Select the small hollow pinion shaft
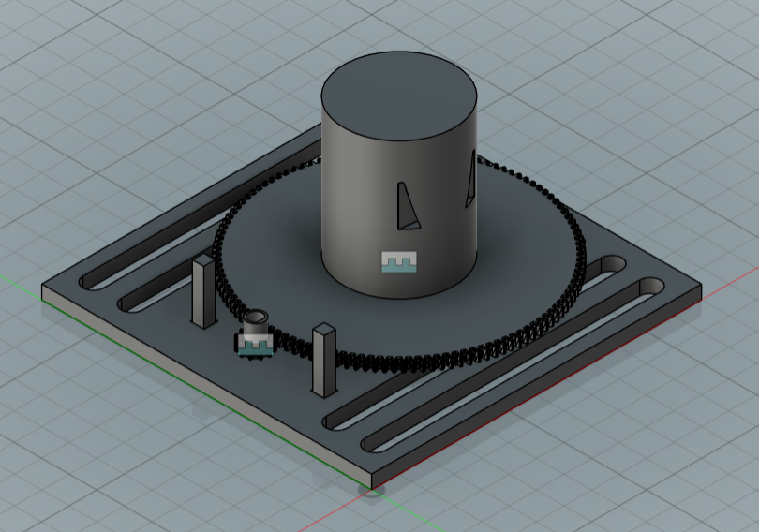The width and height of the screenshot is (759, 532). (x=255, y=323)
